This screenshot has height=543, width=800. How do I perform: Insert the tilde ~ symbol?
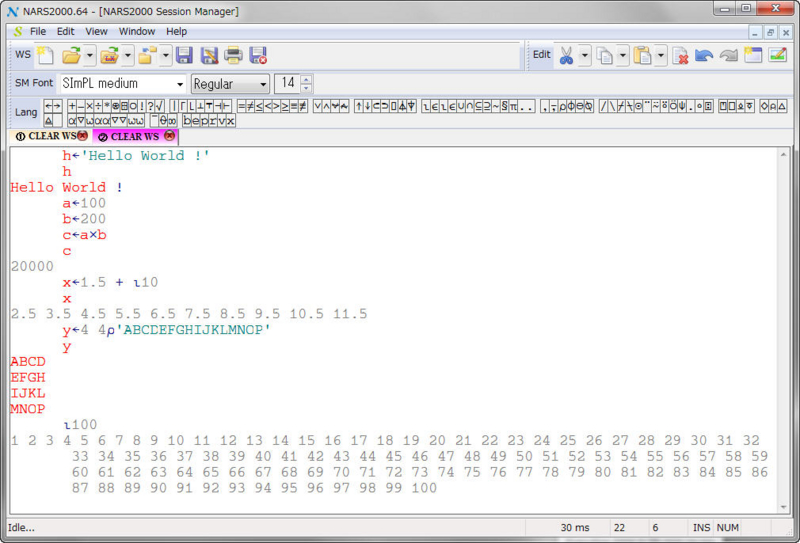(496, 106)
